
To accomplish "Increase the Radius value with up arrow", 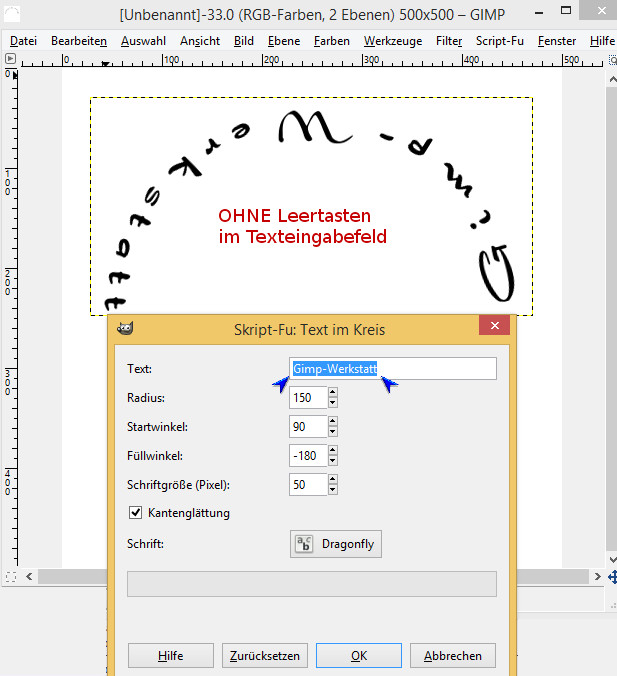I will 332,392.
